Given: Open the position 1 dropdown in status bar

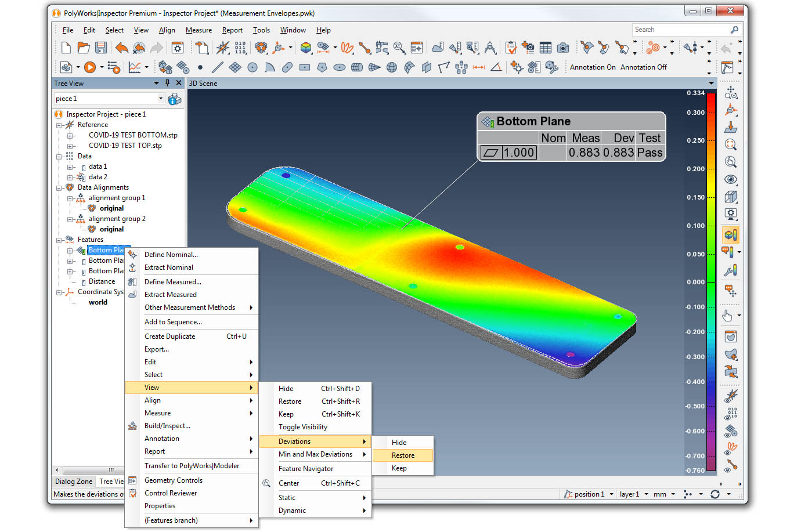Looking at the screenshot, I should (611, 494).
